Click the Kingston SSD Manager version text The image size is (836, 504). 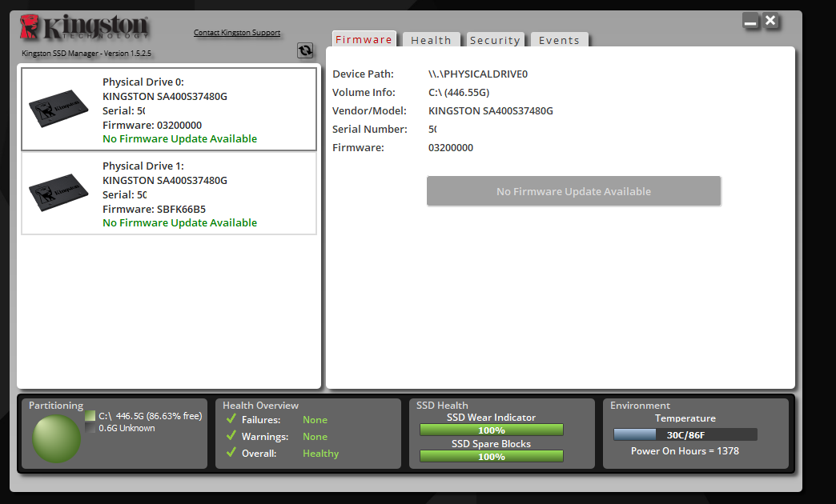pos(86,54)
